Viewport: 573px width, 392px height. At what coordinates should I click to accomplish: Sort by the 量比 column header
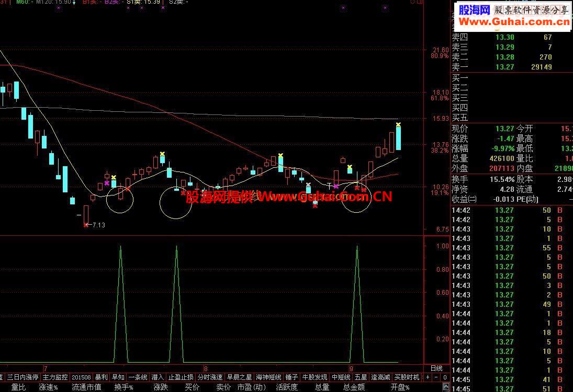(18, 387)
